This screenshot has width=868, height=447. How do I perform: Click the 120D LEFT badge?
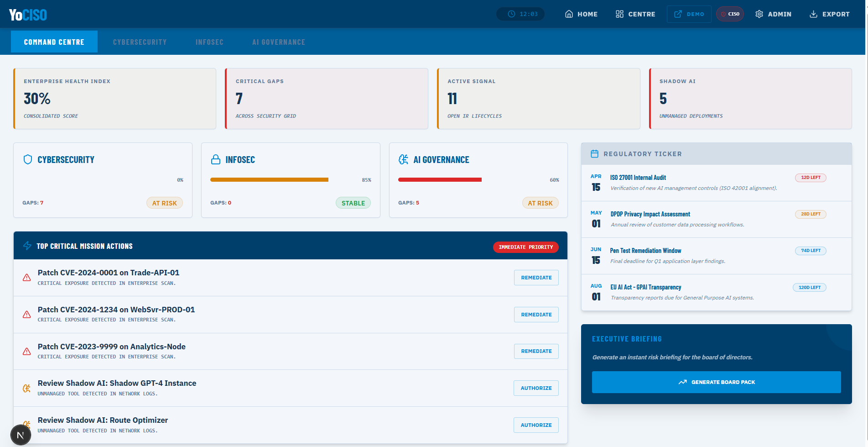809,288
